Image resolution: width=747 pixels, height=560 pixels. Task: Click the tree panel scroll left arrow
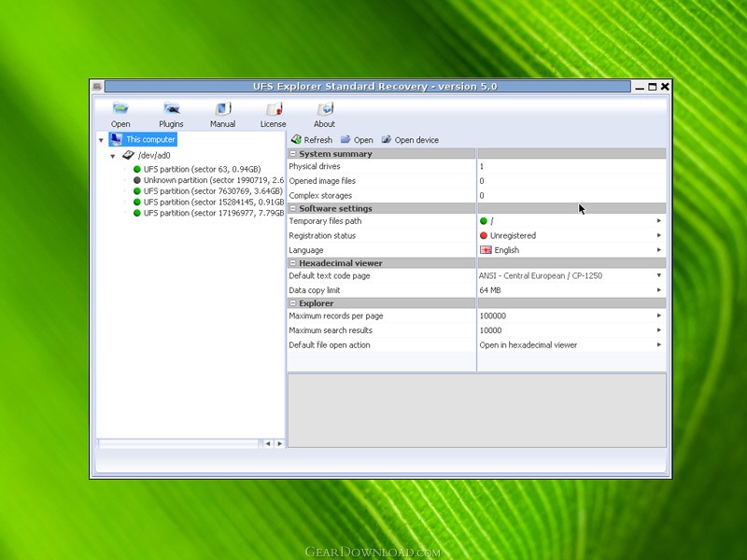coord(268,443)
